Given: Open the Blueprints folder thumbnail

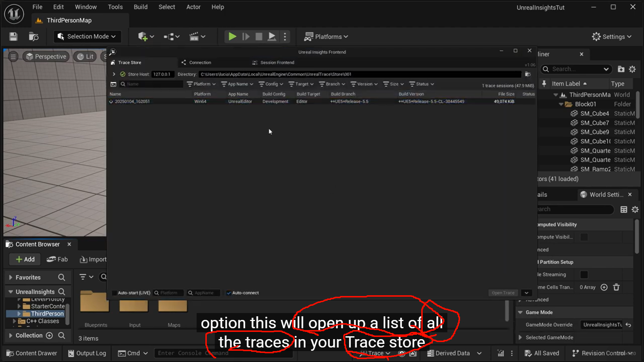Looking at the screenshot, I should click(x=95, y=302).
